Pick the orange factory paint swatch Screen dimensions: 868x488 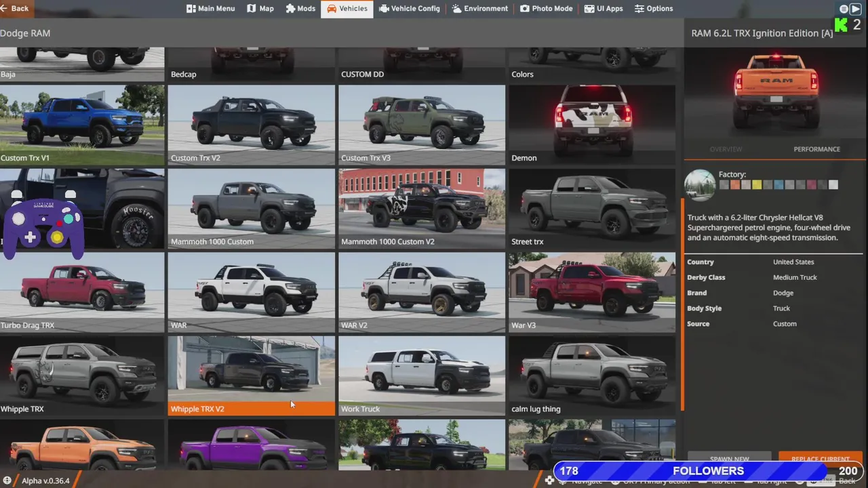734,185
